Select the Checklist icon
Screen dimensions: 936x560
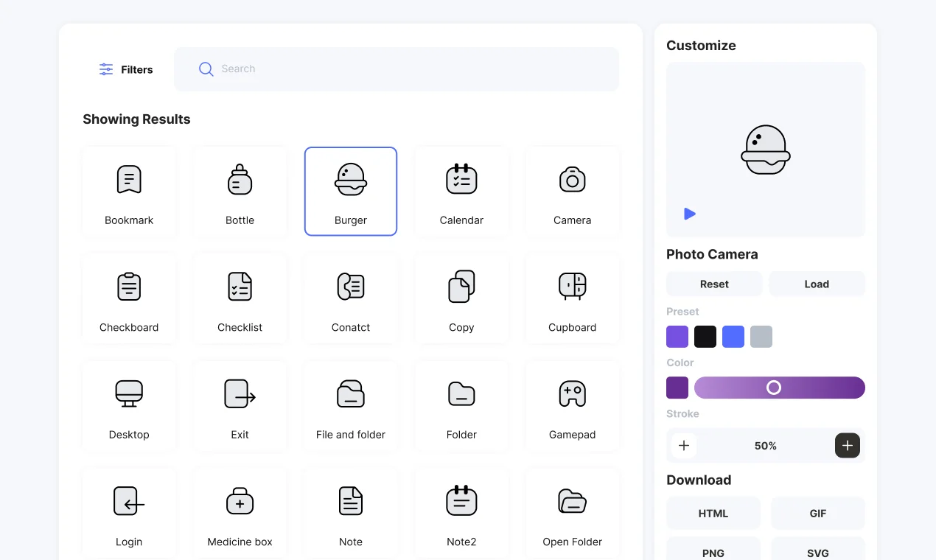coord(240,298)
